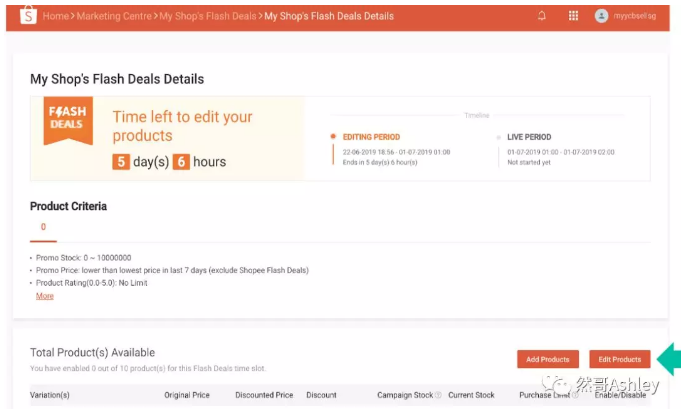Click the Original Price column header
The width and height of the screenshot is (691, 409).
pos(187,395)
